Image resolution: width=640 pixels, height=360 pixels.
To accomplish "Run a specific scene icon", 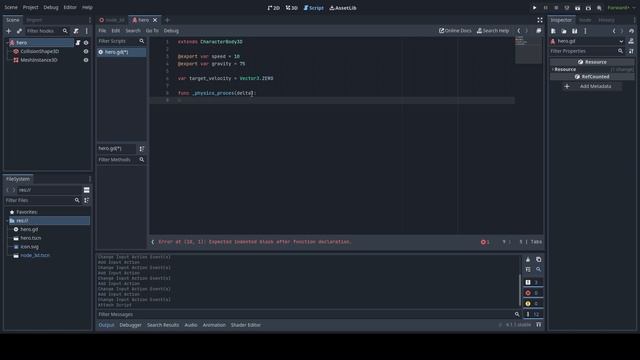I will point(588,8).
